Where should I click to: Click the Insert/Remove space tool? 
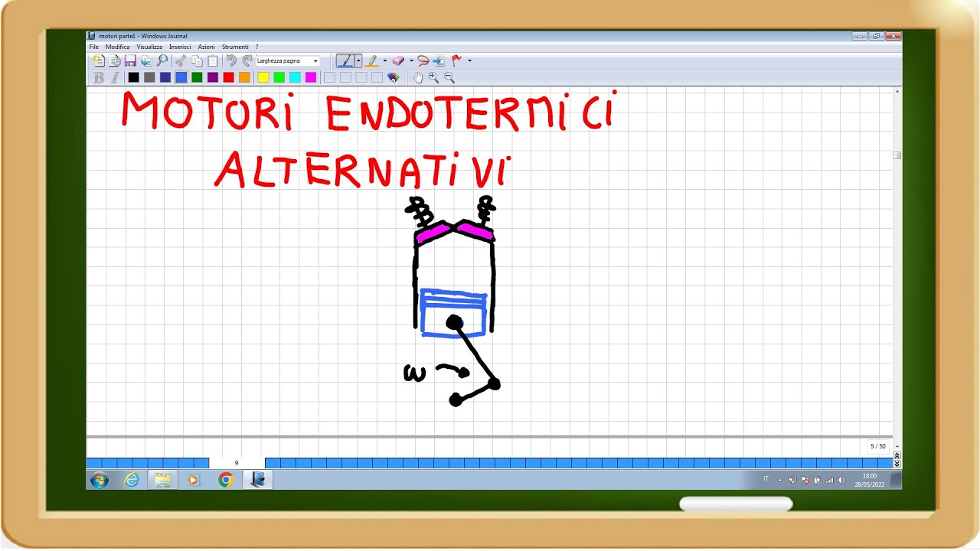(x=439, y=60)
